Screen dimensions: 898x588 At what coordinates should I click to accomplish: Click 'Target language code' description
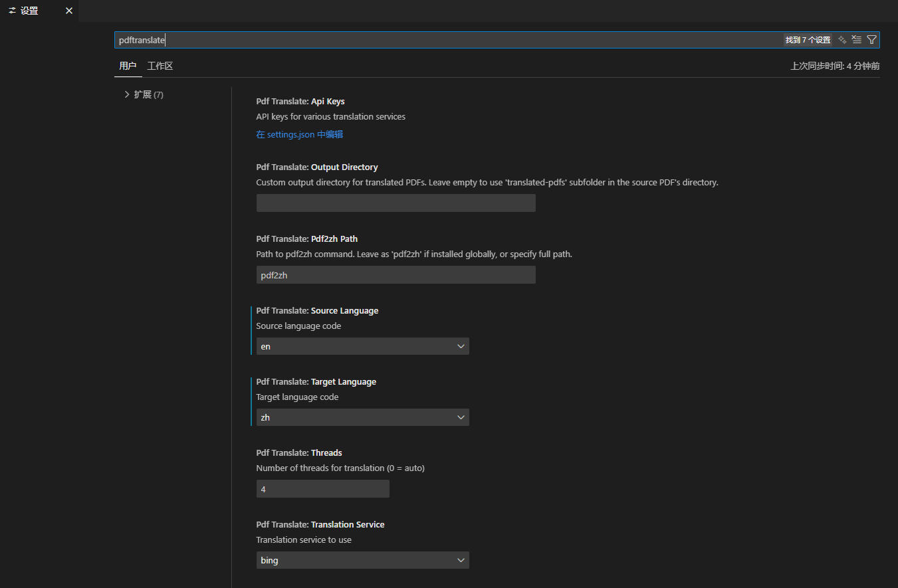[x=297, y=397]
